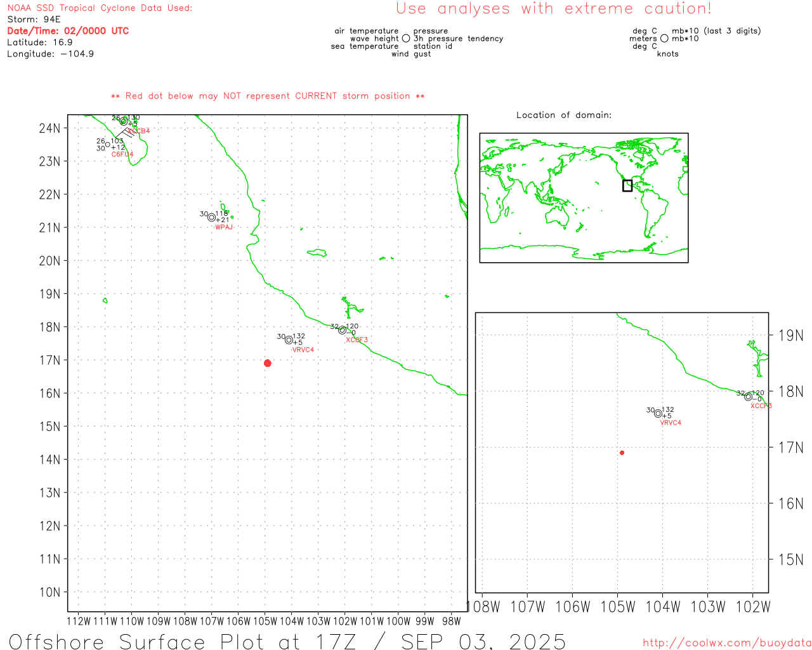Screen dimensions: 812x650
Task: Click the red storm position dot on main map
Action: 268,363
